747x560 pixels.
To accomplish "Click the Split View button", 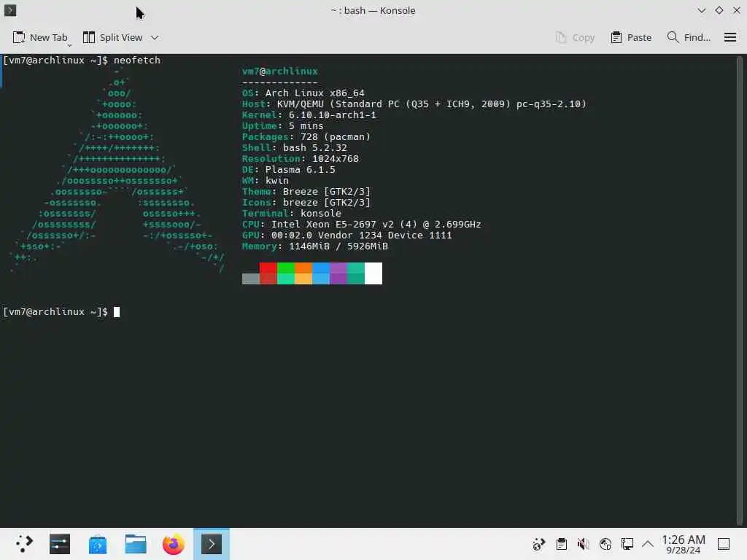I will tap(112, 37).
